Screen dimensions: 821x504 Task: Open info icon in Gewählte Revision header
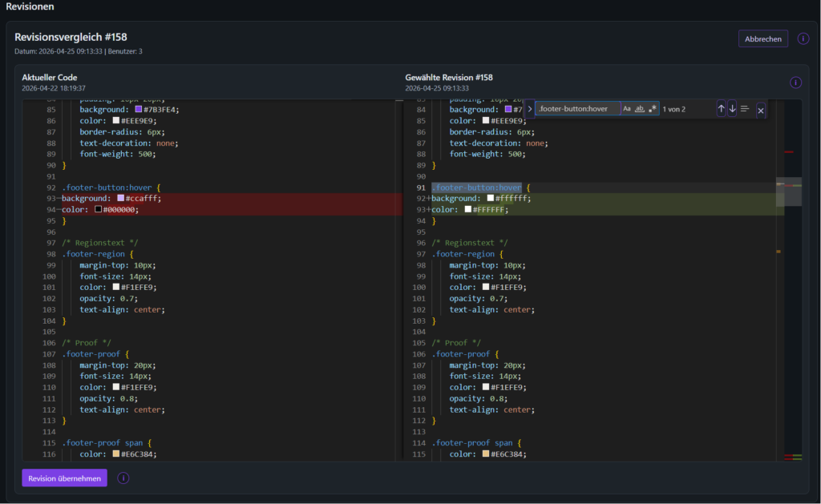pyautogui.click(x=796, y=83)
